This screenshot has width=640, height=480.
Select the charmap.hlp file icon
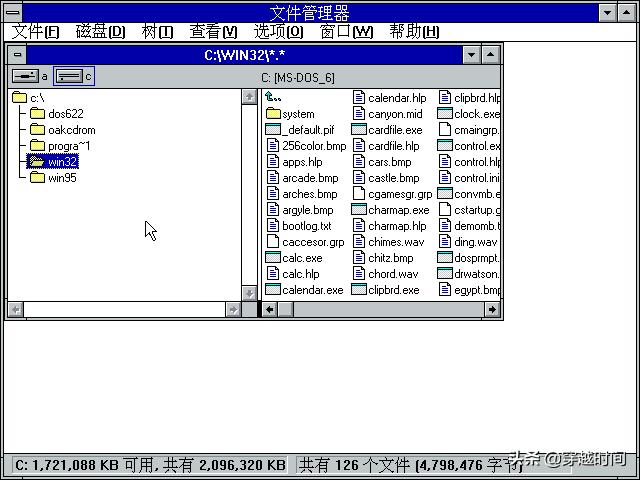(359, 226)
